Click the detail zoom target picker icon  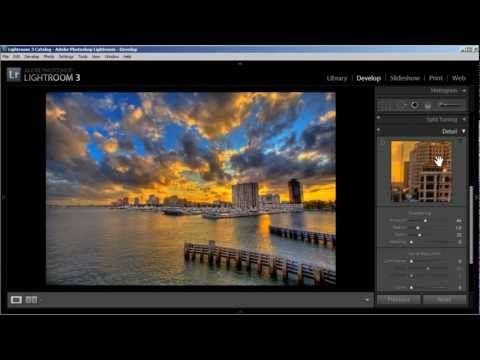point(383,143)
